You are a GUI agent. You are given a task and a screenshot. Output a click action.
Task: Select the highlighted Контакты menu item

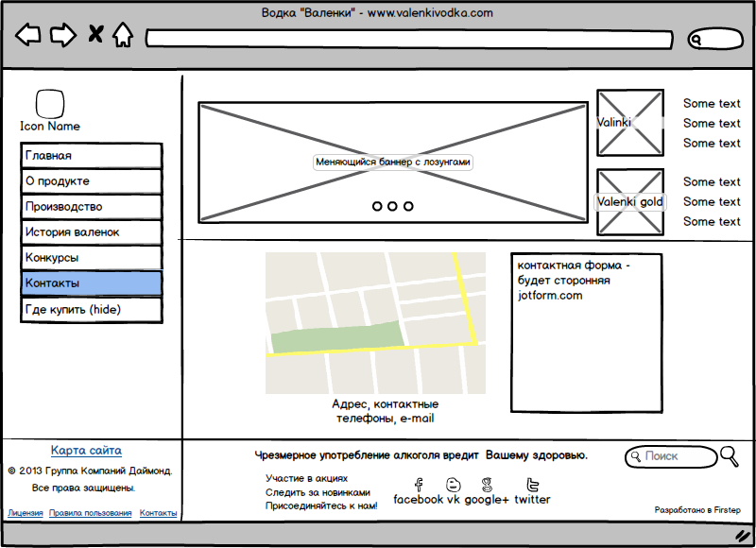click(x=91, y=283)
